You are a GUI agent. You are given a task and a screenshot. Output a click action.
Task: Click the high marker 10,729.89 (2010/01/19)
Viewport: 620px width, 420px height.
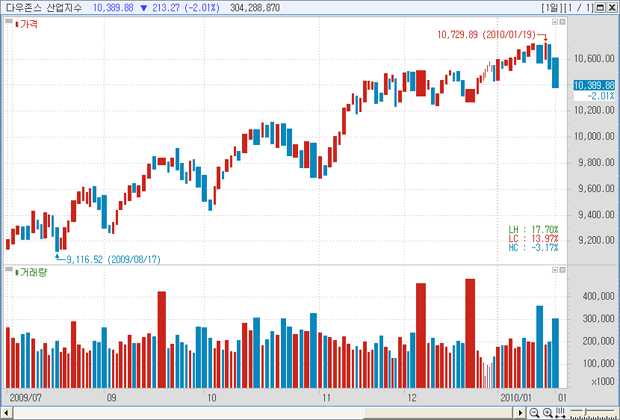(x=488, y=34)
